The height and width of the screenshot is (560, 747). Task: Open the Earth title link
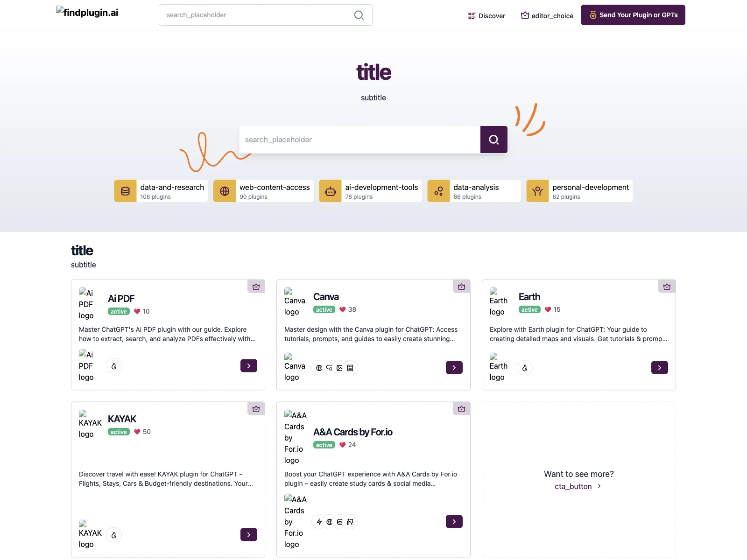click(529, 297)
